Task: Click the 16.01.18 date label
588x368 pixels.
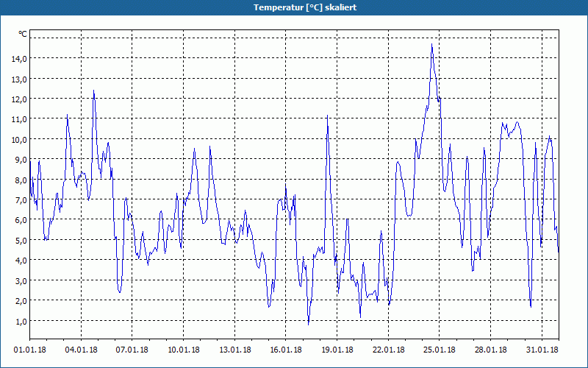Action: pos(286,350)
